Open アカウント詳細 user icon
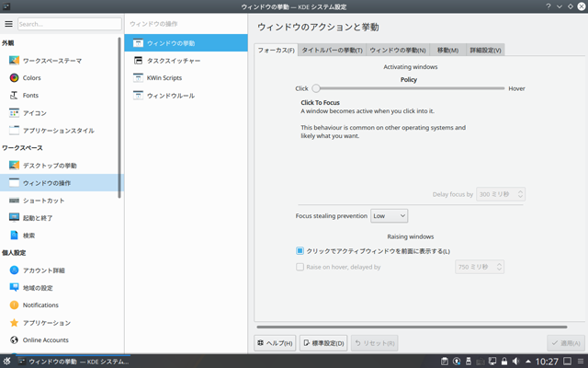This screenshot has width=588, height=368. pyautogui.click(x=14, y=270)
